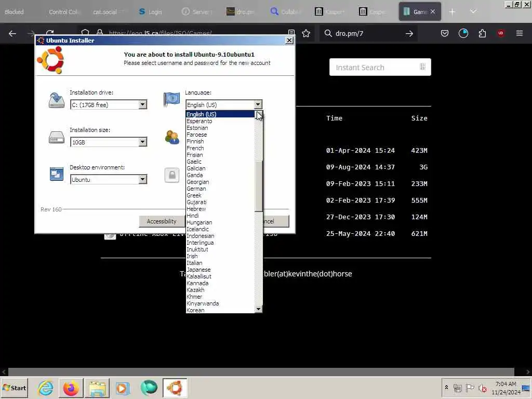The image size is (532, 399).
Task: Open Windows Media Player from taskbar
Action: click(123, 388)
